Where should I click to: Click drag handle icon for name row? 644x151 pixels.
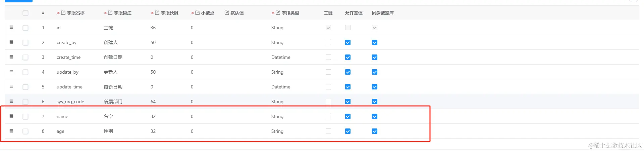(11, 116)
